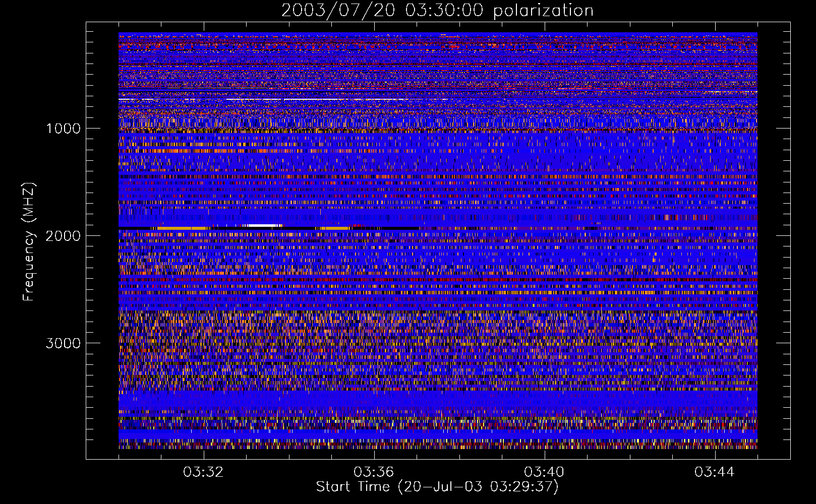This screenshot has width=816, height=504.
Task: Click the 1000 frequency tick label
Action: 63,129
